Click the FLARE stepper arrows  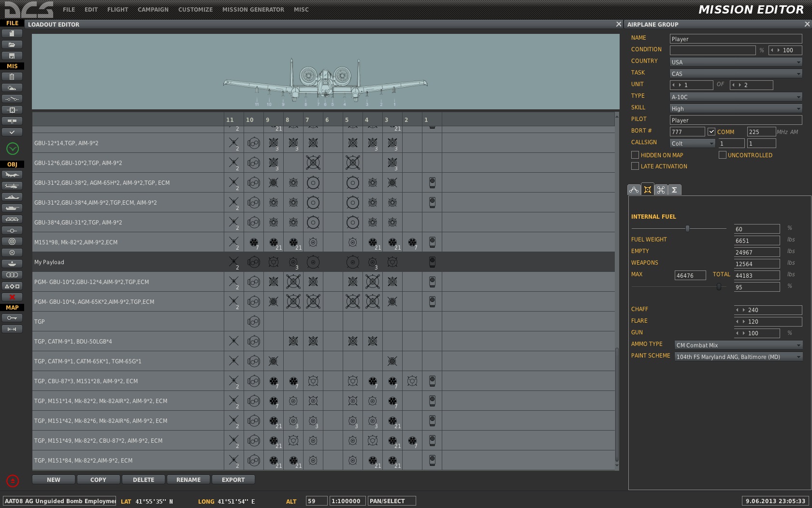point(740,322)
